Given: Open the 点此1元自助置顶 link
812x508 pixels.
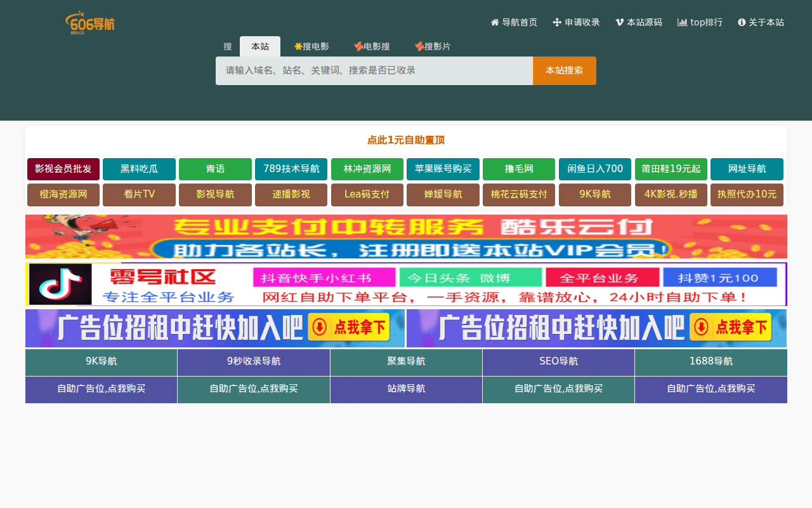Looking at the screenshot, I should tap(406, 140).
